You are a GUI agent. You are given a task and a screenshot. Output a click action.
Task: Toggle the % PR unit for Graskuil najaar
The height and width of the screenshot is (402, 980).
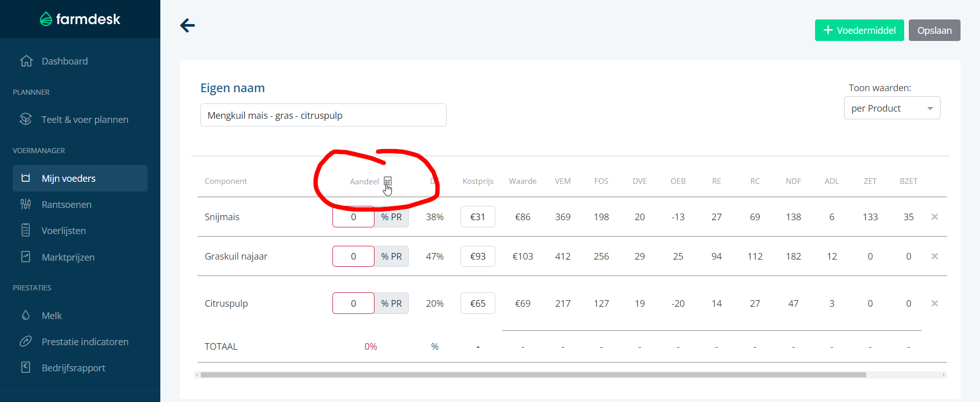[x=391, y=256]
